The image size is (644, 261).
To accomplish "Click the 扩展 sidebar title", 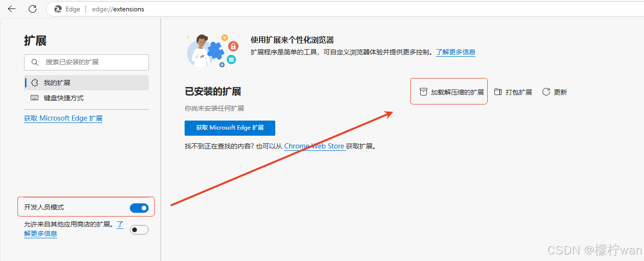I will pos(35,41).
